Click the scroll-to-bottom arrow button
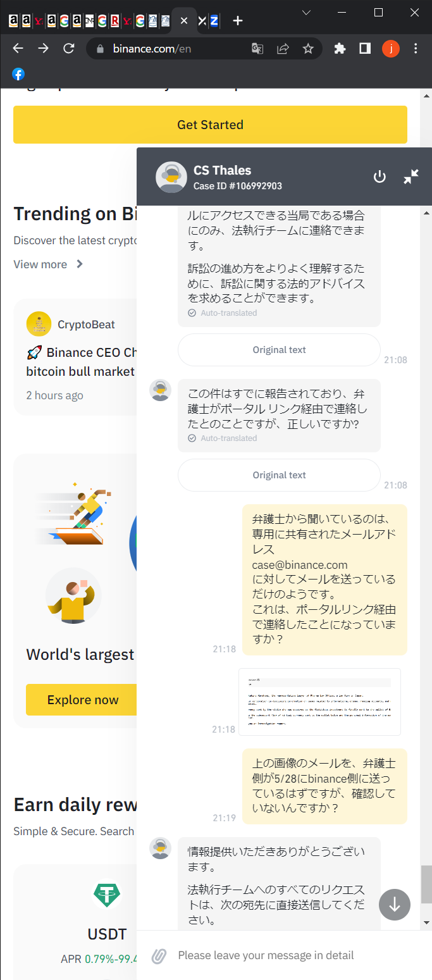Screen dimensions: 432x980 [395, 905]
